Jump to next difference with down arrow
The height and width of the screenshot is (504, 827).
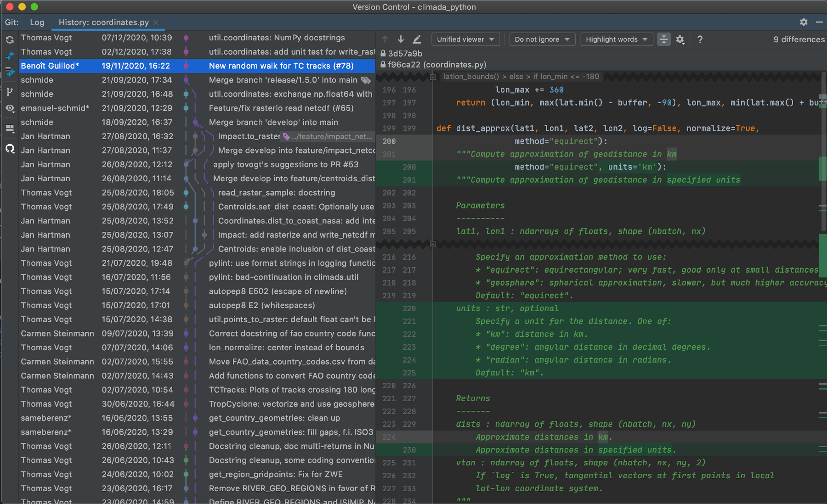401,39
